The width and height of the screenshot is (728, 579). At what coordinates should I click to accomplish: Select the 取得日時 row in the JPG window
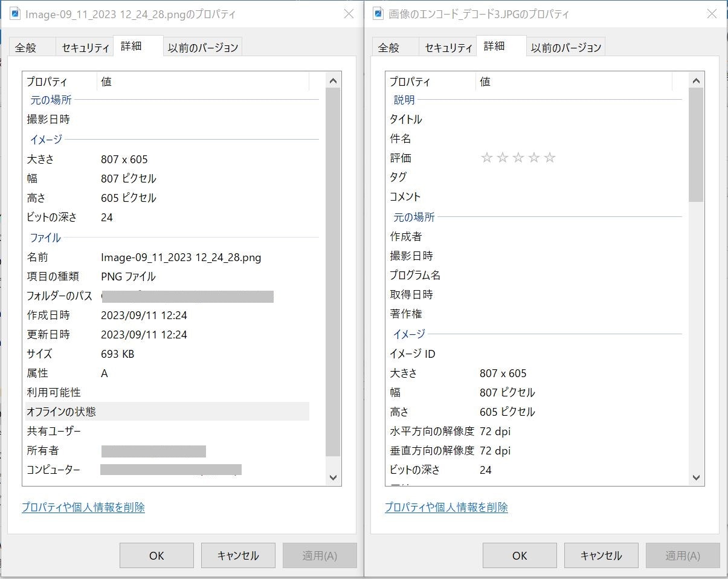(529, 294)
